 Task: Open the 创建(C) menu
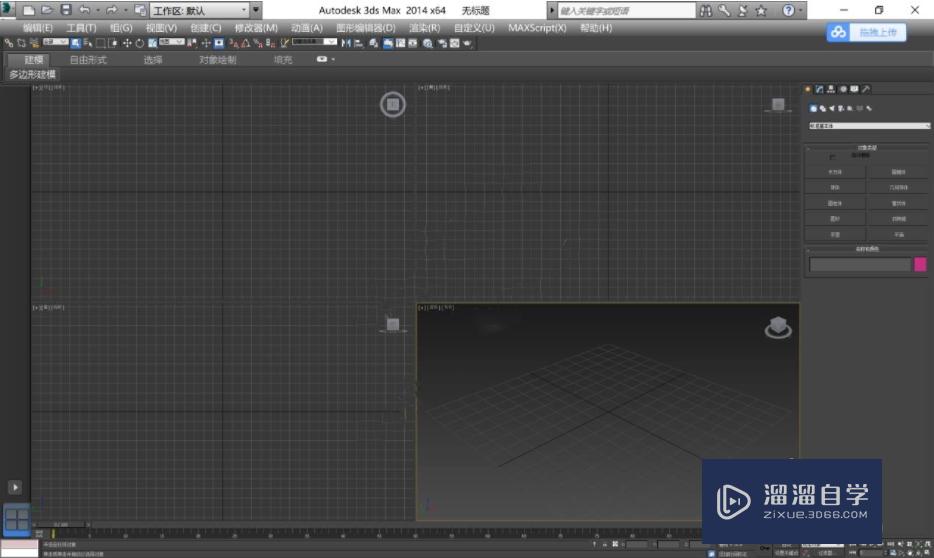[206, 28]
